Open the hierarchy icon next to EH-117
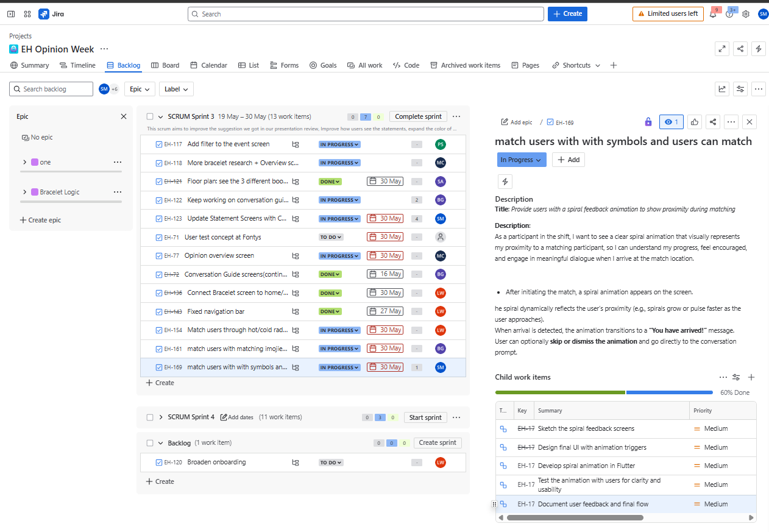The width and height of the screenshot is (769, 532). pyautogui.click(x=296, y=144)
